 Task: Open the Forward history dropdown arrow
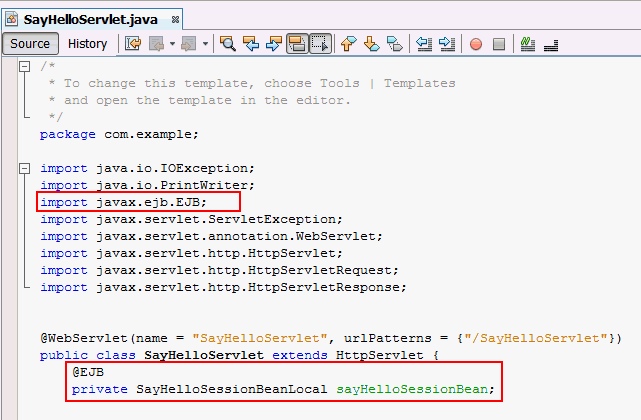pyautogui.click(x=205, y=43)
